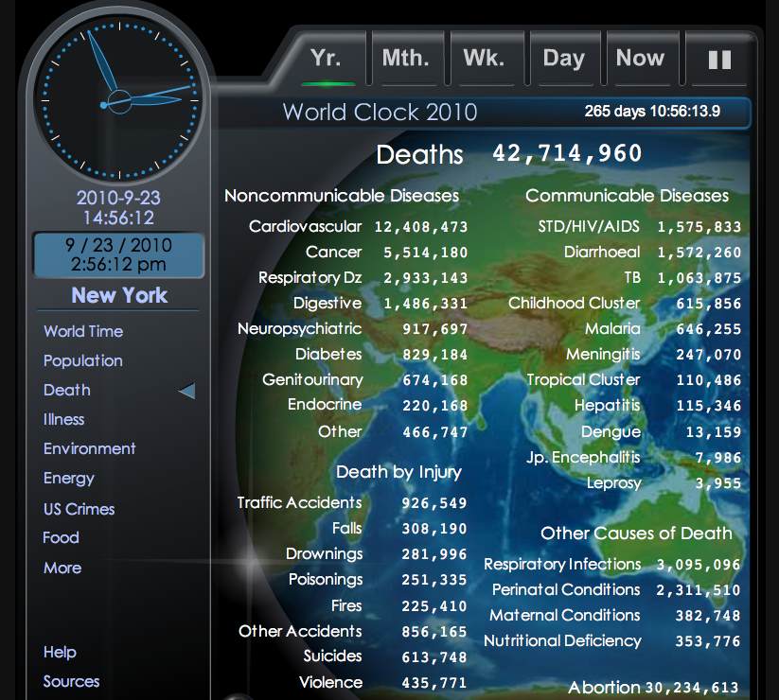Viewport: 779px width, 700px height.
Task: Click the New York city label
Action: (119, 295)
